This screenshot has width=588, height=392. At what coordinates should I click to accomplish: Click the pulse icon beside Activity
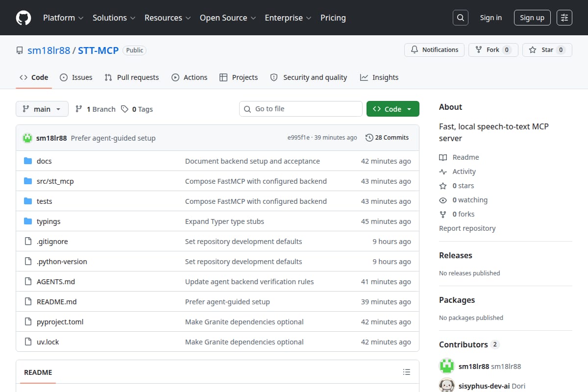pos(443,171)
